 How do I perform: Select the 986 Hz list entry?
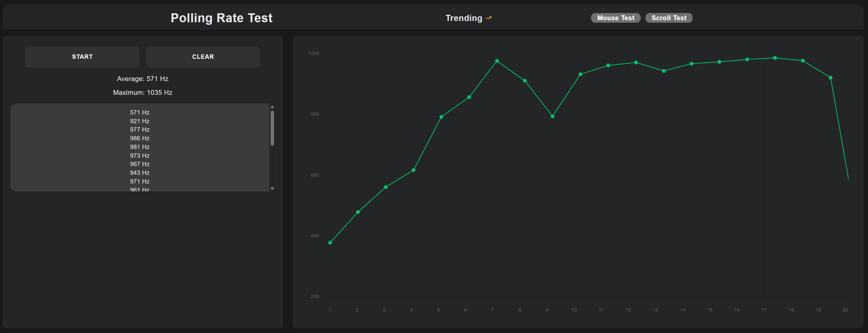pyautogui.click(x=139, y=138)
